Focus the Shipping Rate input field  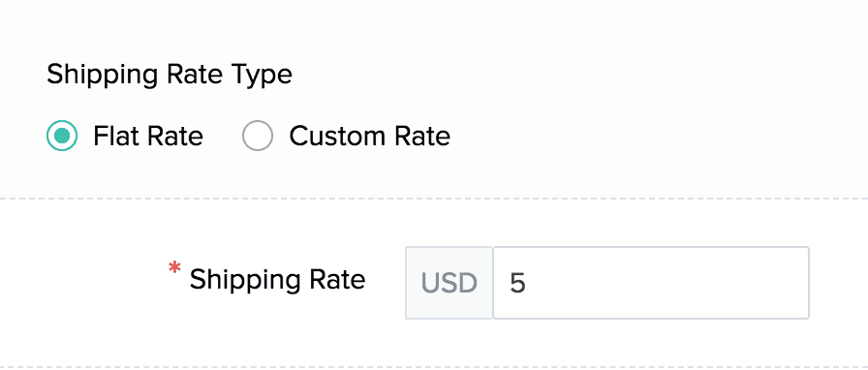point(651,283)
